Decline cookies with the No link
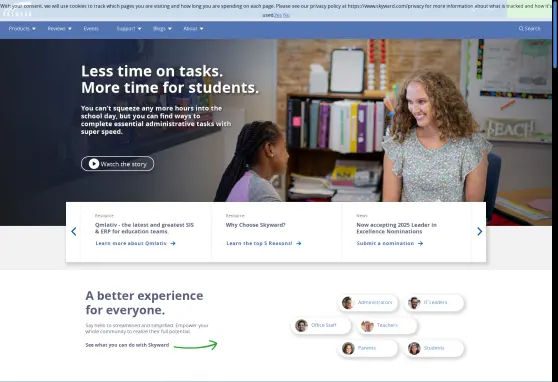The width and height of the screenshot is (558, 382). point(286,15)
